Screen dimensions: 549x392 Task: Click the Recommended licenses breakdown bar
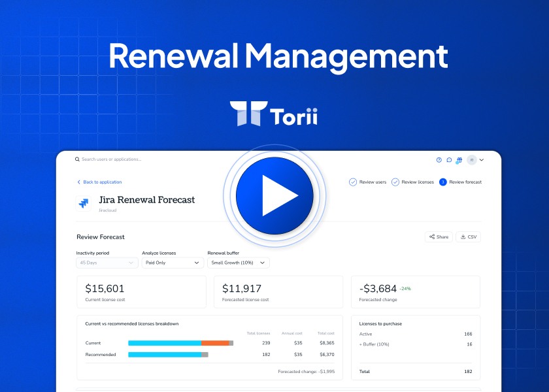click(x=168, y=355)
